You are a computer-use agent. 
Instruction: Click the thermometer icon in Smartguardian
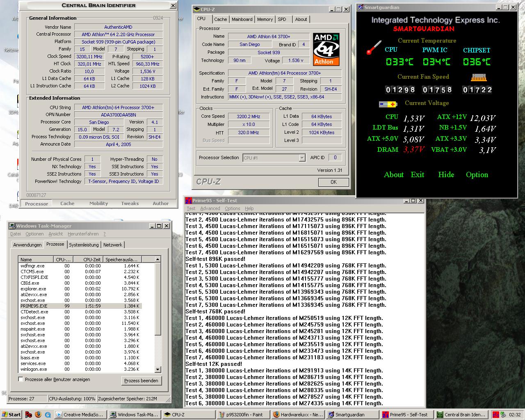click(374, 48)
